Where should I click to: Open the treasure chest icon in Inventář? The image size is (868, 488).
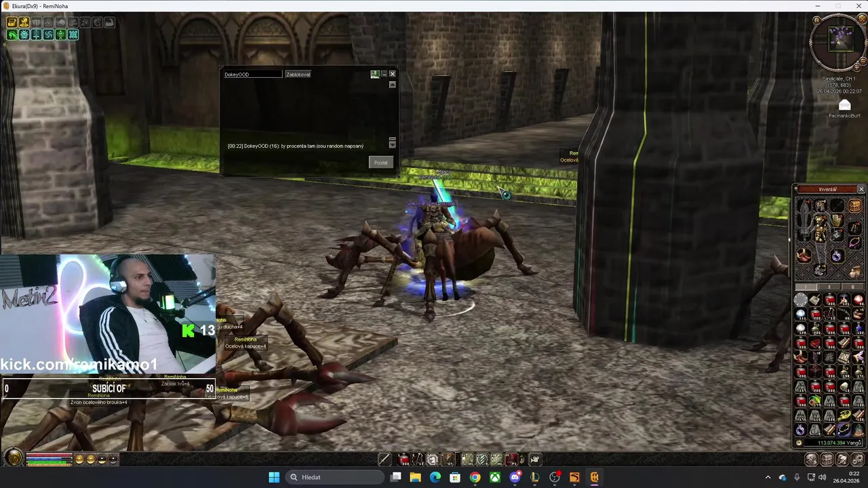[855, 205]
